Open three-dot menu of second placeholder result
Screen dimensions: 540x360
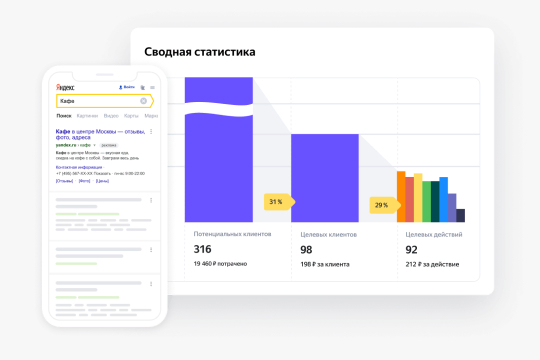click(x=151, y=200)
